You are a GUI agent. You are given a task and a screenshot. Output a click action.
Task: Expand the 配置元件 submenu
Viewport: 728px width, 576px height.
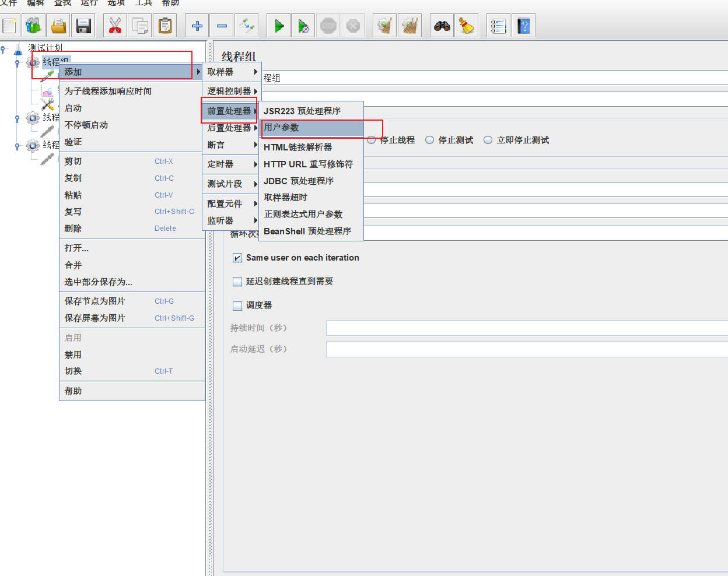click(232, 203)
